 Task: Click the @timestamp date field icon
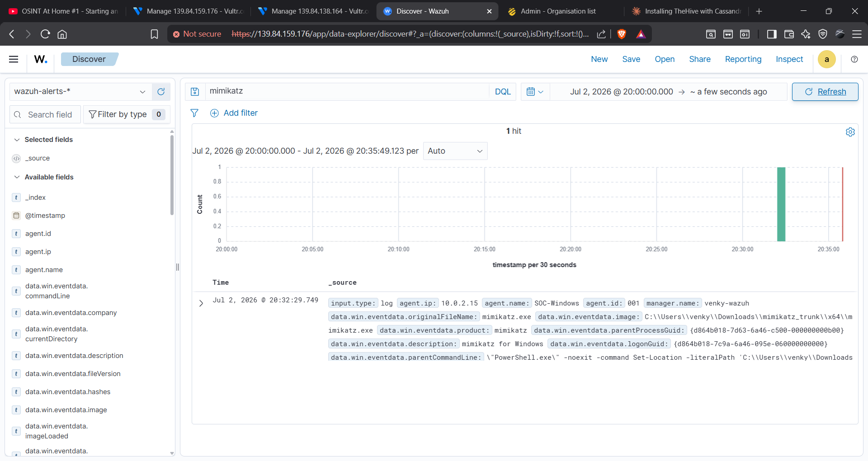16,216
